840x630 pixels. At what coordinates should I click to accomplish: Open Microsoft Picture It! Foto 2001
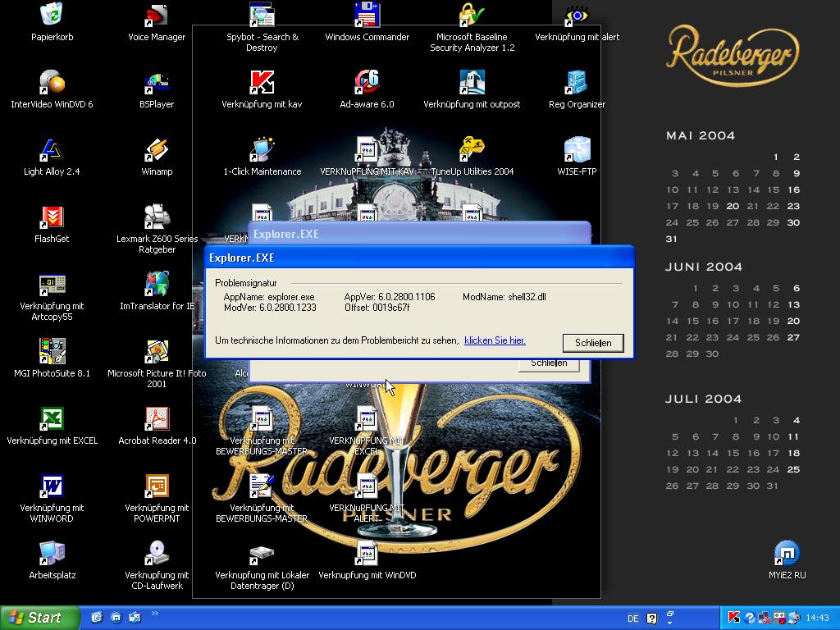157,351
